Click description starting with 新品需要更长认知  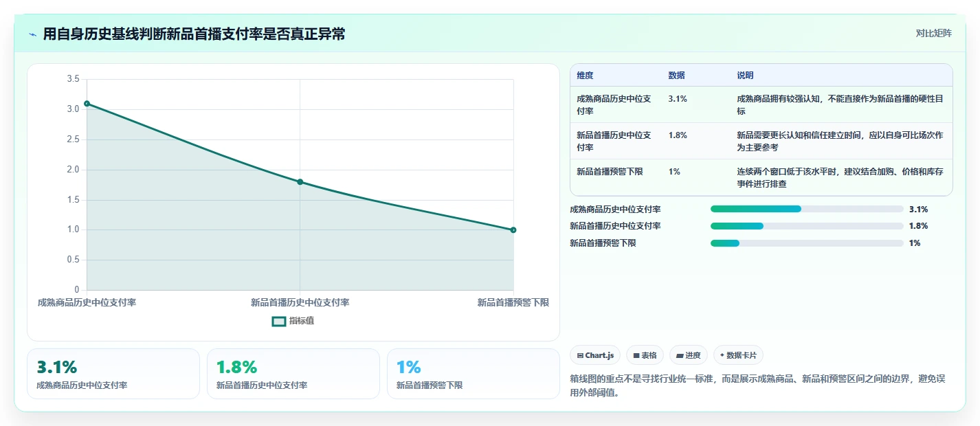pyautogui.click(x=840, y=142)
